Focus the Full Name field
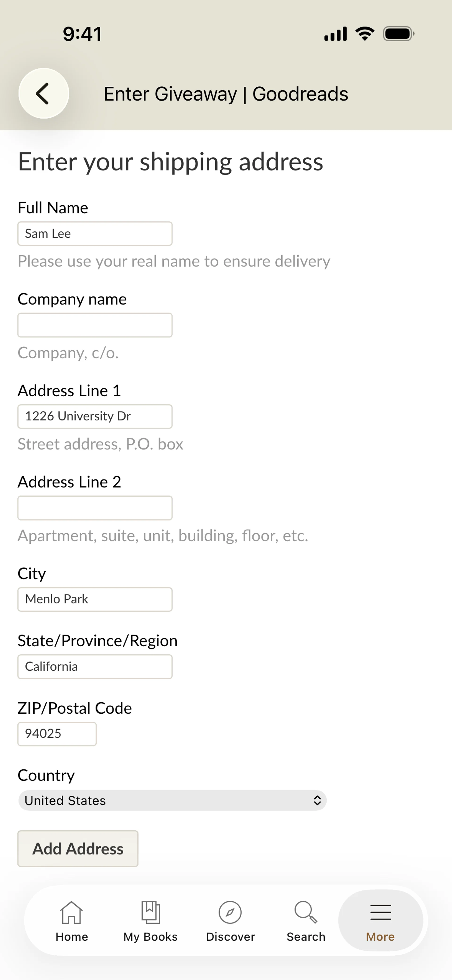Image resolution: width=452 pixels, height=980 pixels. click(95, 234)
